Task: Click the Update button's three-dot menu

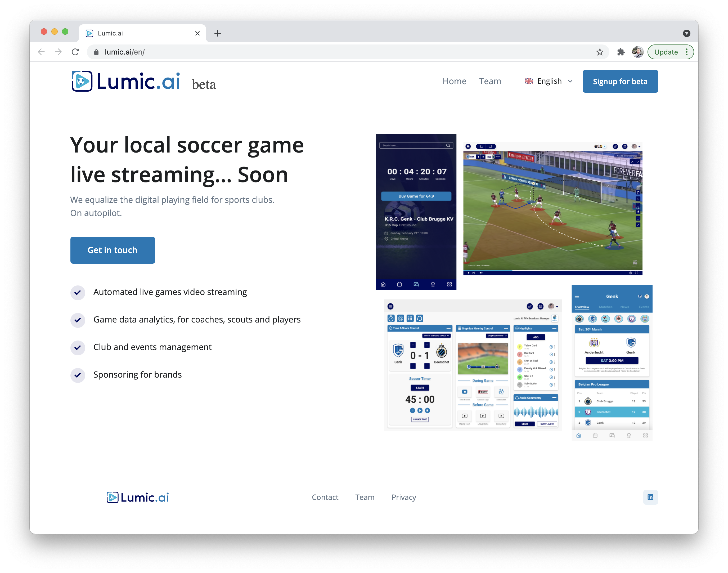Action: 686,52
